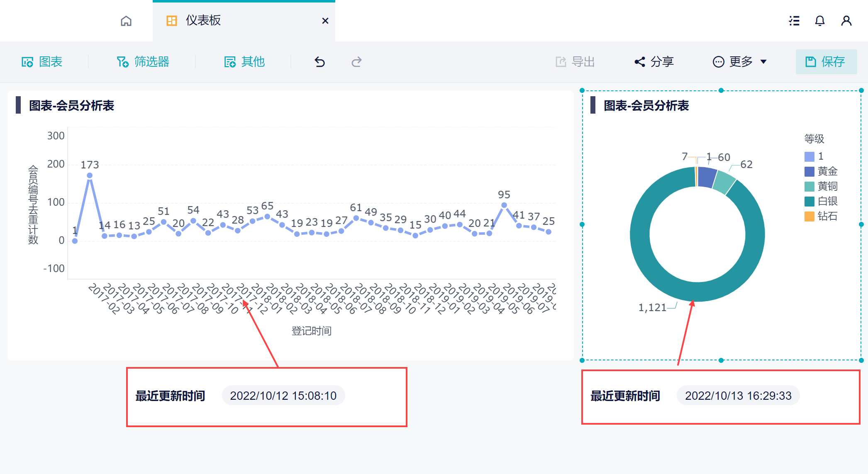Screen dimensions: 868x474
Task: Expand the 更多 dropdown menu
Action: coord(740,62)
